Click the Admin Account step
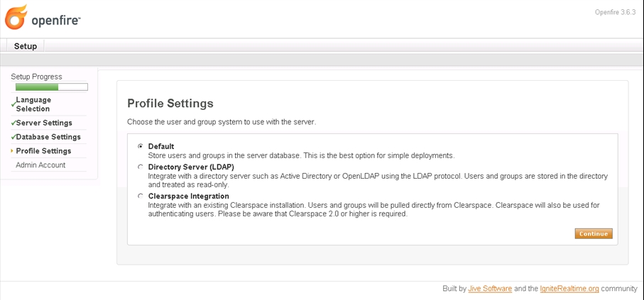This screenshot has height=300, width=644. 40,165
